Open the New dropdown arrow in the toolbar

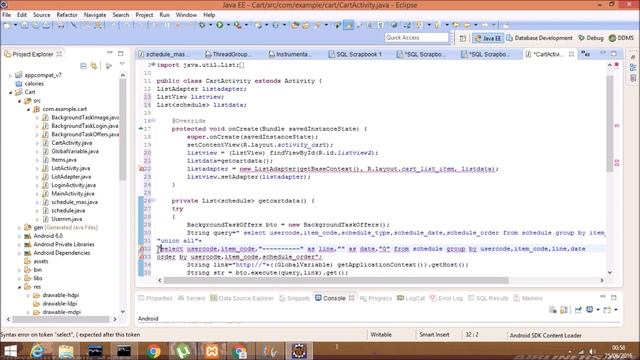pyautogui.click(x=15, y=25)
